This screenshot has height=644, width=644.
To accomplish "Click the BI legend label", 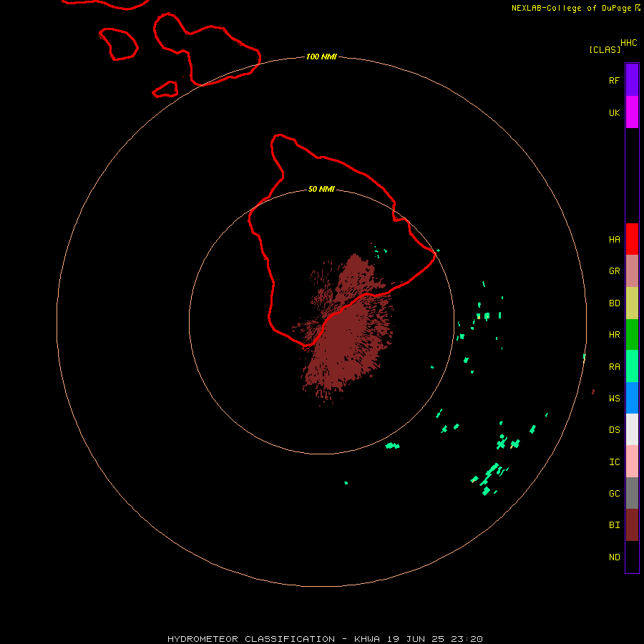I will (x=614, y=525).
